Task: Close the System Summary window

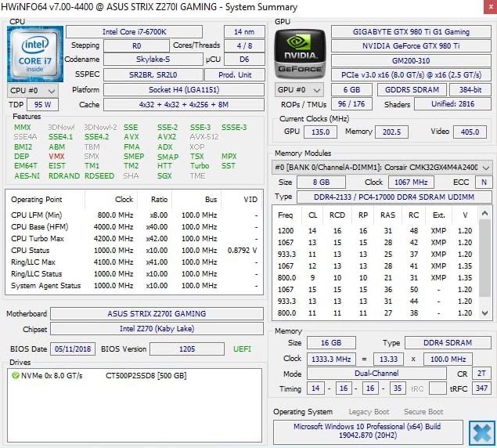Action: click(490, 7)
